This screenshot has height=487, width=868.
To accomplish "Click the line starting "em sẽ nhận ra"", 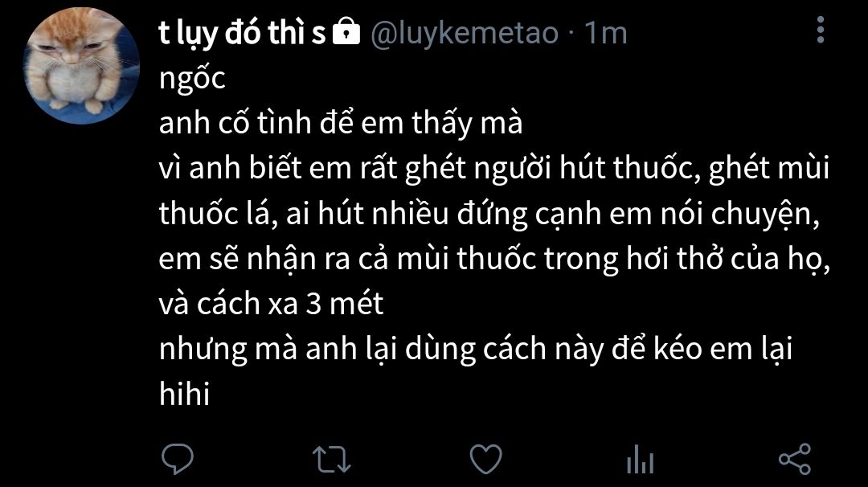I will pyautogui.click(x=494, y=259).
